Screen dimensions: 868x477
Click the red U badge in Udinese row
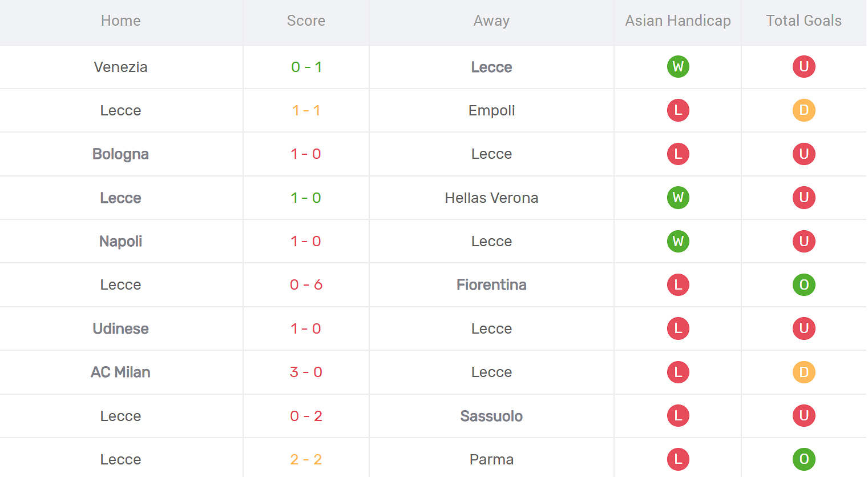[x=804, y=328]
